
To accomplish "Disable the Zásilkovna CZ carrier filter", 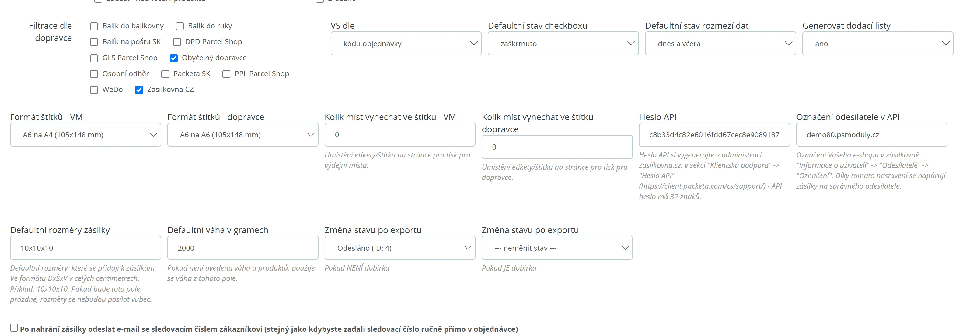I will (139, 90).
